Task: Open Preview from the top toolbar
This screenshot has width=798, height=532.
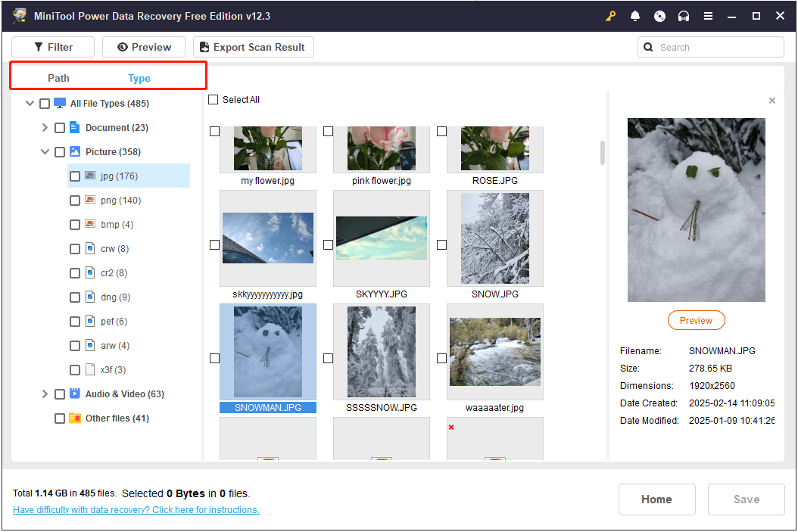Action: (143, 46)
